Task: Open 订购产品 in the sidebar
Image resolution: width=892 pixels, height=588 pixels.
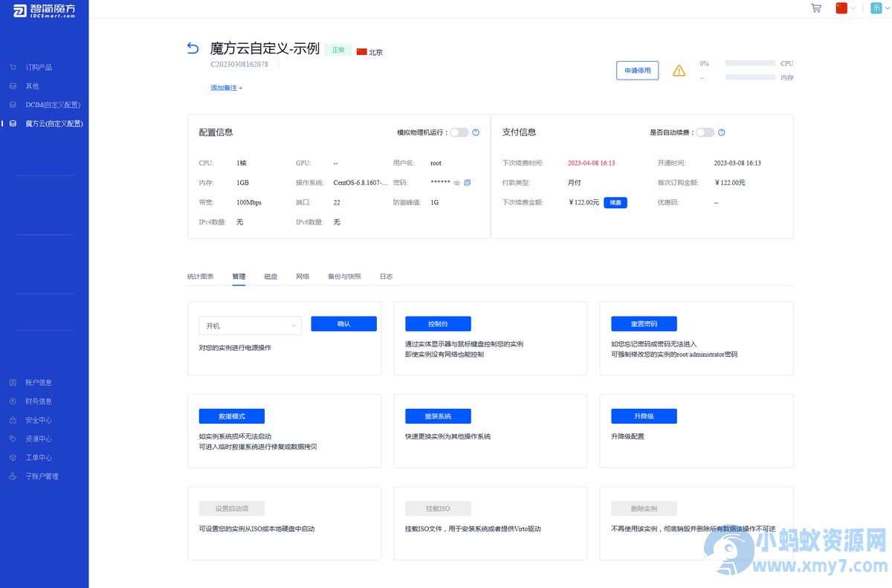Action: click(x=39, y=67)
